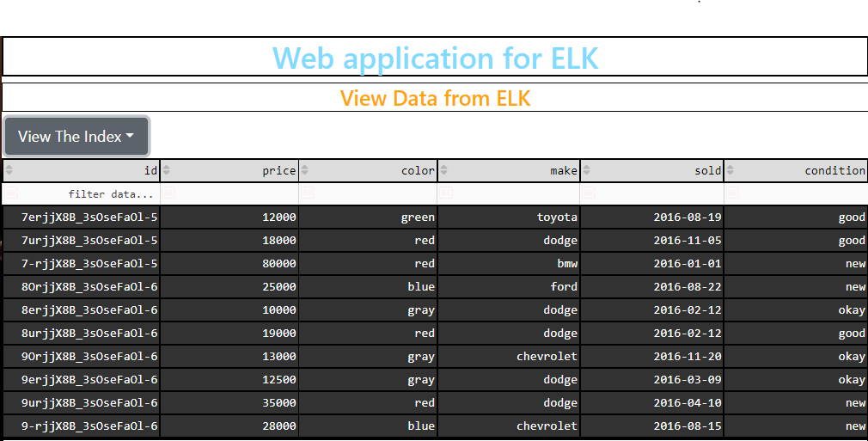The image size is (868, 441).
Task: Click sold date 2016-11-05
Action: (652, 241)
